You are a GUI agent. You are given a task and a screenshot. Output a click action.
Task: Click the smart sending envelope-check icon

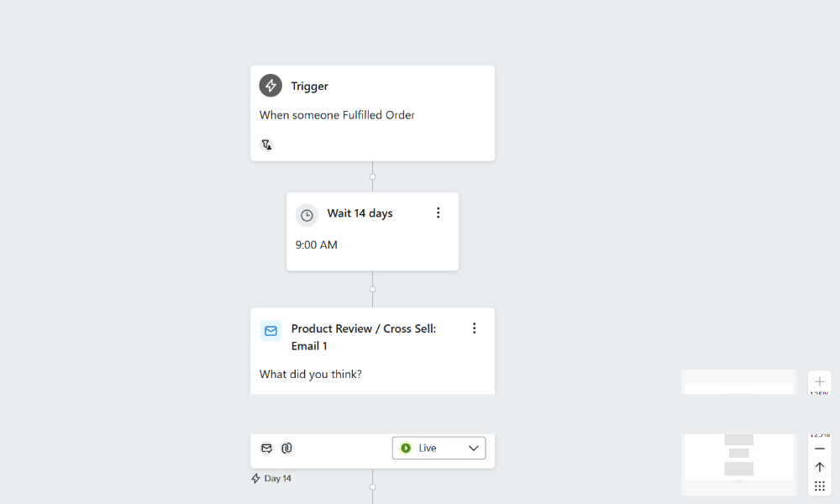point(266,449)
